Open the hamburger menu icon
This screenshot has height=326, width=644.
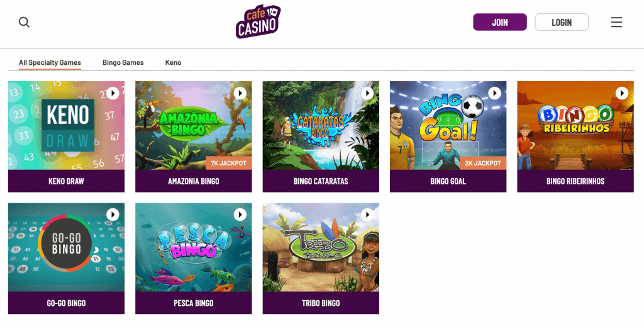click(616, 22)
